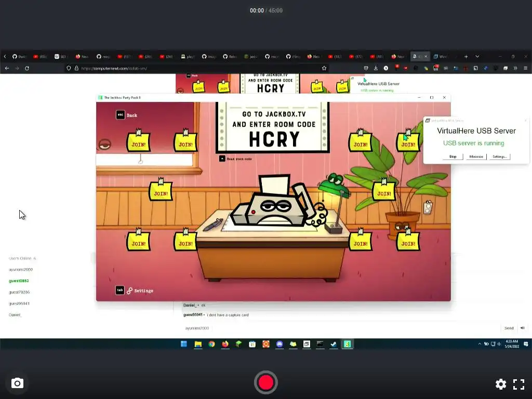Open Discord from the taskbar
This screenshot has width=532, height=399.
point(279,344)
